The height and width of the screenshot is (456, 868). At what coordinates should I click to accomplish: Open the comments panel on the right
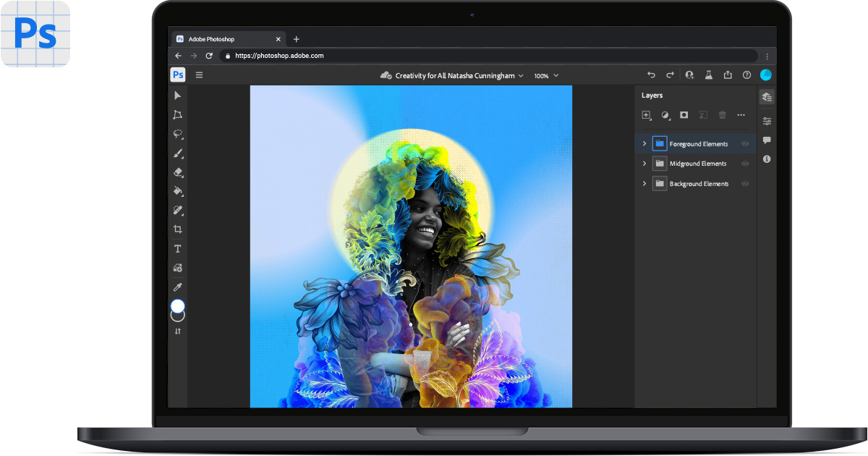point(766,140)
